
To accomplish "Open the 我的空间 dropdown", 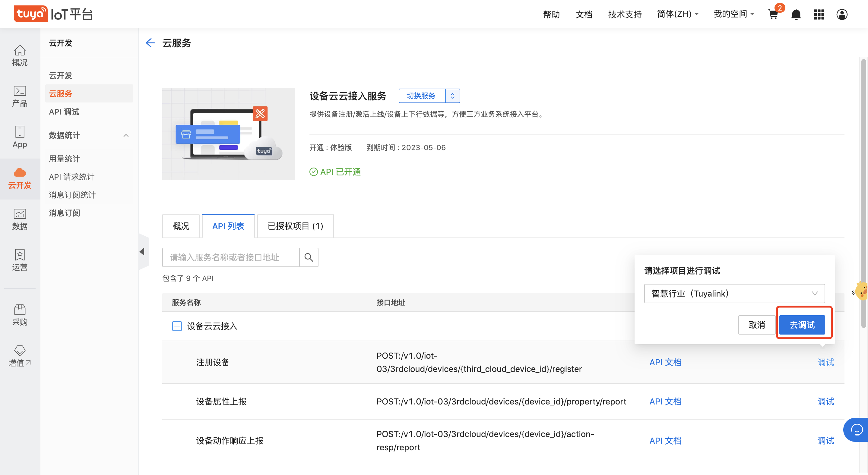I will [x=734, y=14].
